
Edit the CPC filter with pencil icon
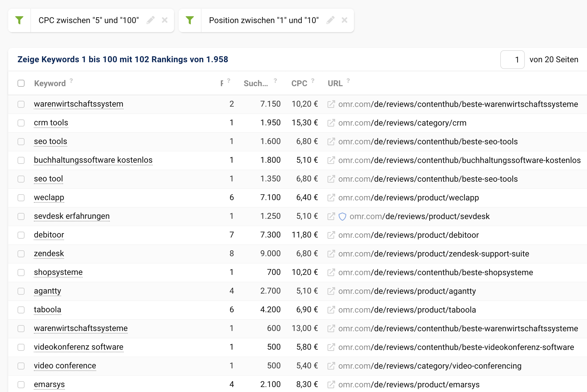coord(151,20)
